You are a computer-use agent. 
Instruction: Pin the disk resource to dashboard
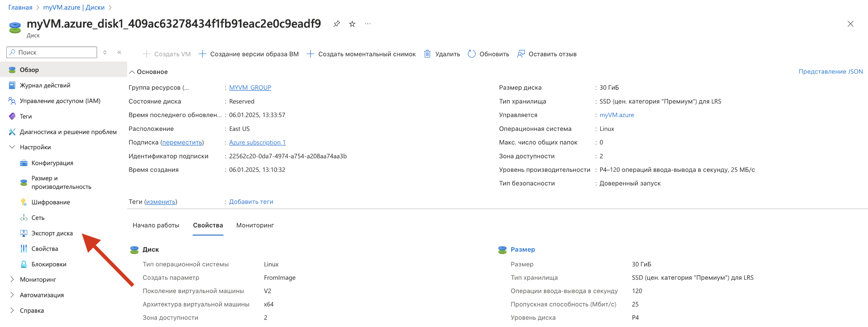click(x=336, y=24)
